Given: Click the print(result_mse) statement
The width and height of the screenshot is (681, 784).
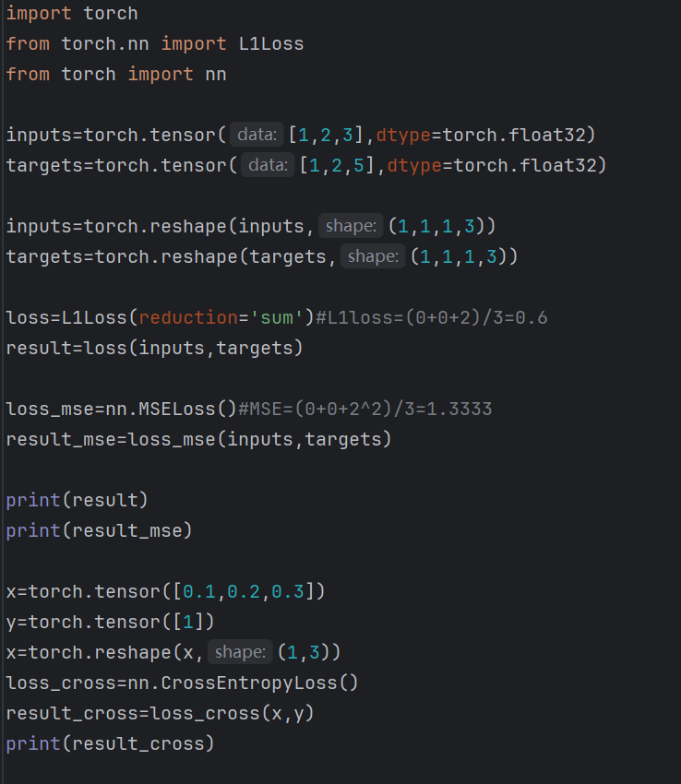Looking at the screenshot, I should pos(99,530).
